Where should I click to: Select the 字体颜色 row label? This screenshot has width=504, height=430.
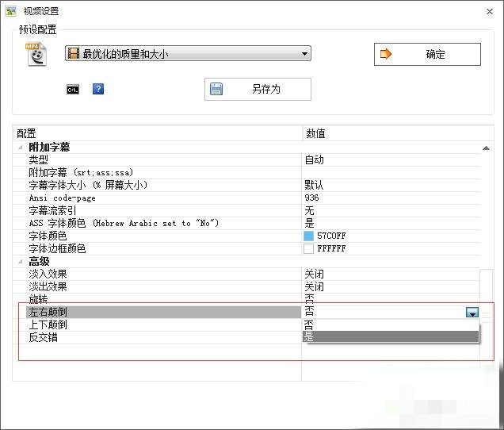[48, 236]
